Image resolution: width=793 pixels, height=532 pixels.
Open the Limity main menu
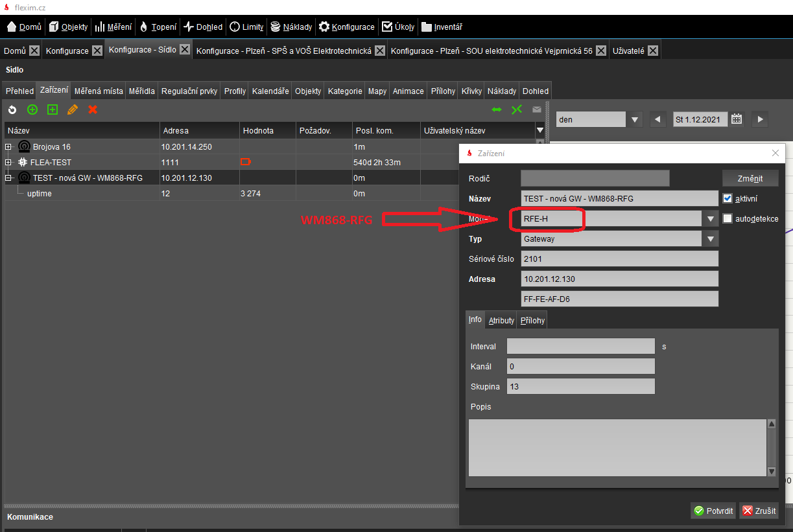tap(246, 27)
